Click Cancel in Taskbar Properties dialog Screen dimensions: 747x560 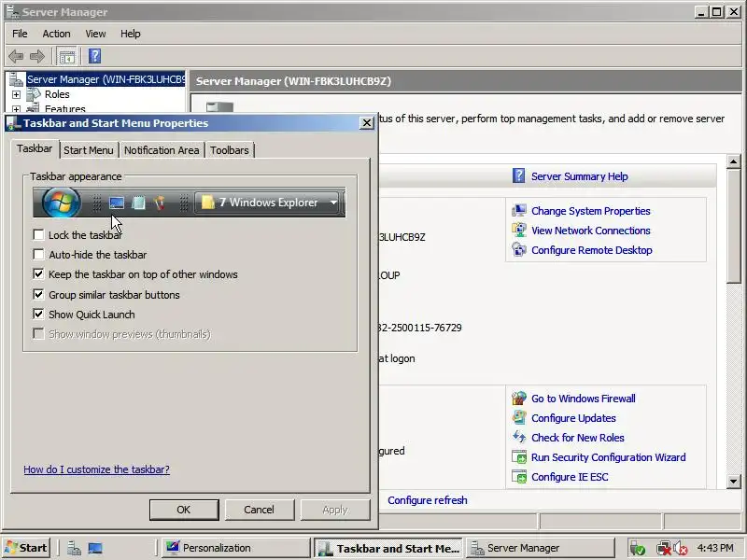tap(260, 510)
